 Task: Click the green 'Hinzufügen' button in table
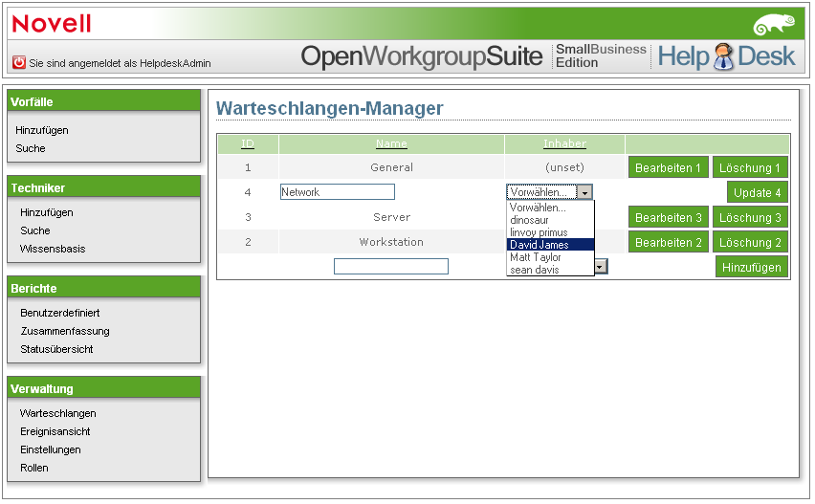click(x=751, y=268)
